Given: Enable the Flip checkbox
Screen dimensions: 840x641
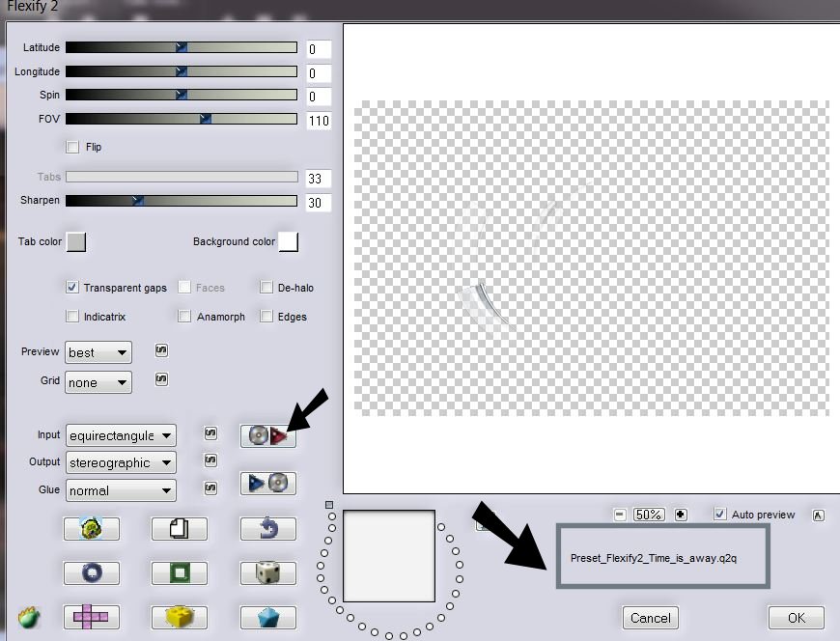Looking at the screenshot, I should tap(72, 147).
